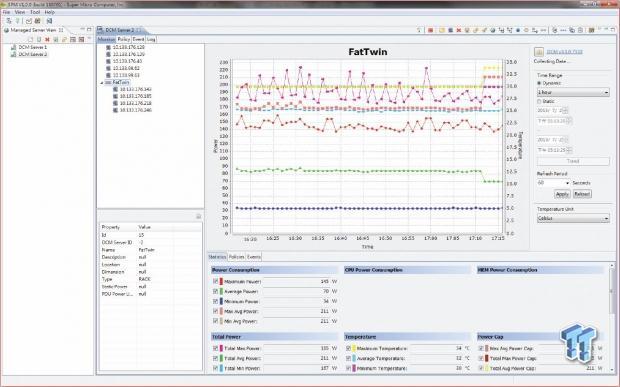Image resolution: width=620 pixels, height=387 pixels.
Task: Click the chart icon next to the top link
Action: tap(539, 52)
